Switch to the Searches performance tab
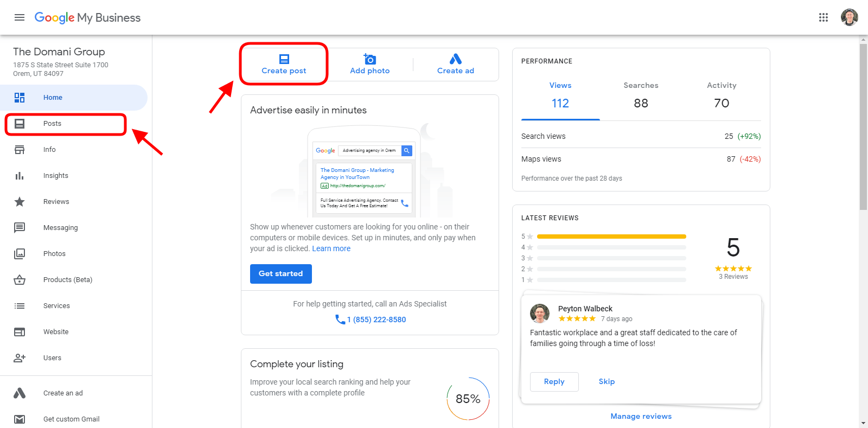This screenshot has width=868, height=428. [x=641, y=95]
